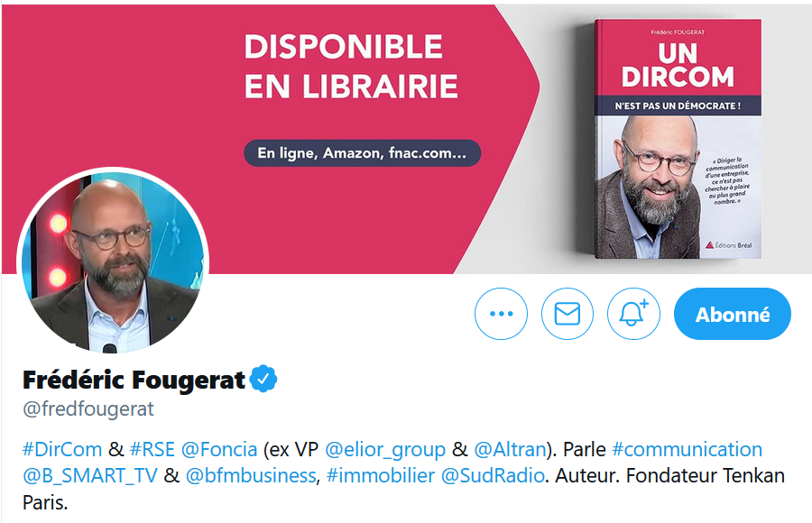Open the three-dot more options menu
The height and width of the screenshot is (523, 812).
pos(501,314)
